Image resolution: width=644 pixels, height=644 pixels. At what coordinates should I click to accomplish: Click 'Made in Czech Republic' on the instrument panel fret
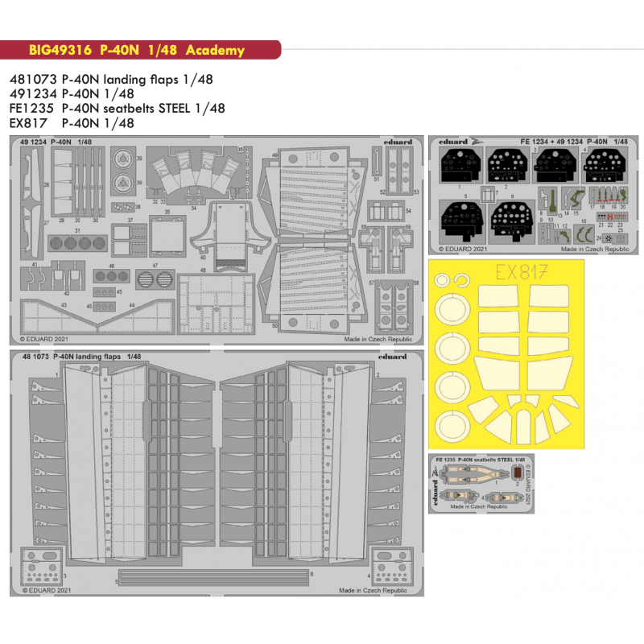[595, 249]
